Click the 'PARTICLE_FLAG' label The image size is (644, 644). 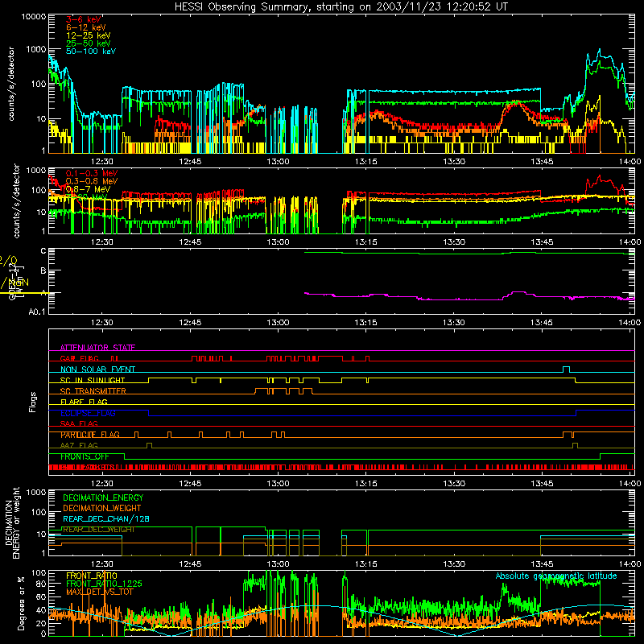[90, 435]
